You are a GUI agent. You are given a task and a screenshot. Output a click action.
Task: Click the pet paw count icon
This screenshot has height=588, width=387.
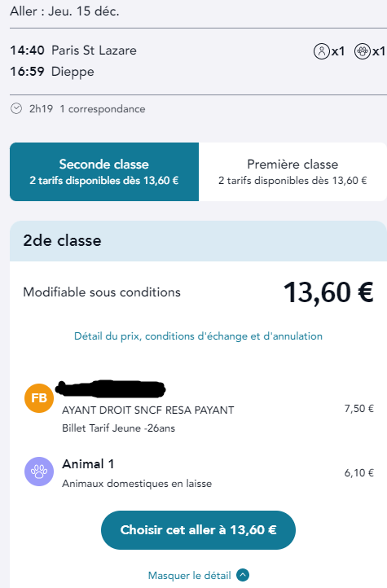click(x=363, y=51)
